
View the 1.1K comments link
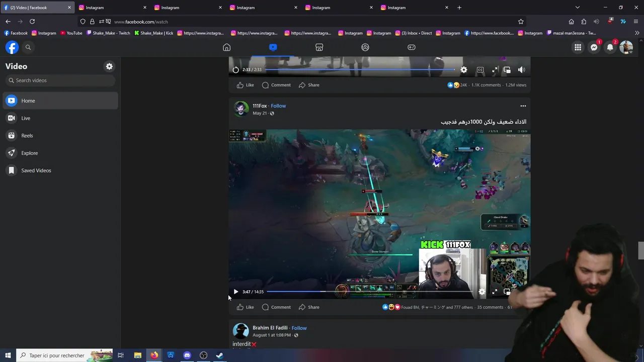pyautogui.click(x=486, y=85)
